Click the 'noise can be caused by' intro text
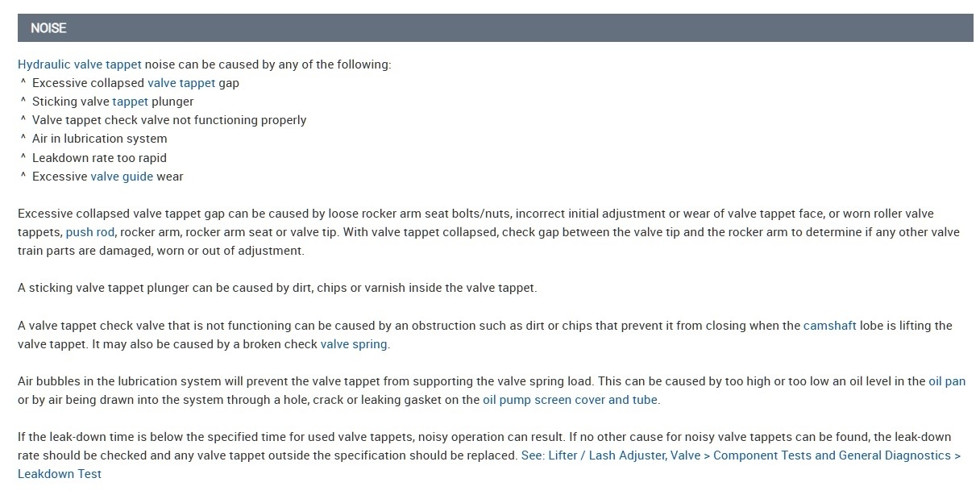The height and width of the screenshot is (499, 980). 268,64
